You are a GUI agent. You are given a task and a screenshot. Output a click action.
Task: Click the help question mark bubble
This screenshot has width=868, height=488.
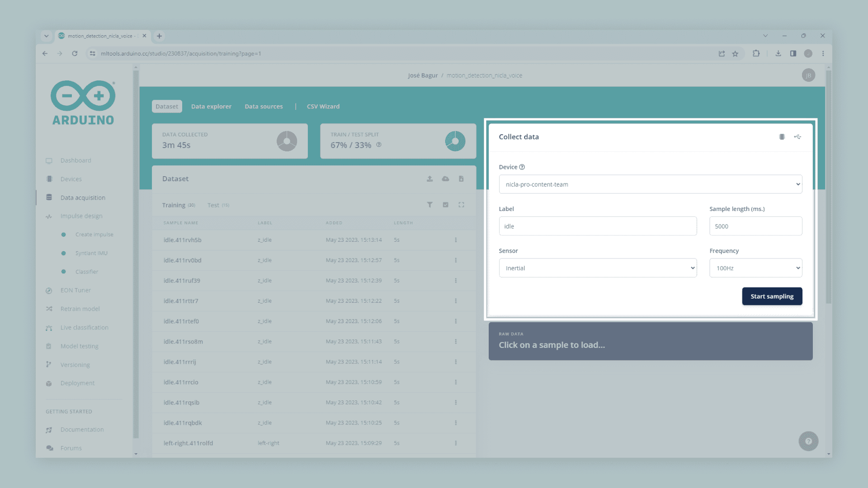coord(808,441)
